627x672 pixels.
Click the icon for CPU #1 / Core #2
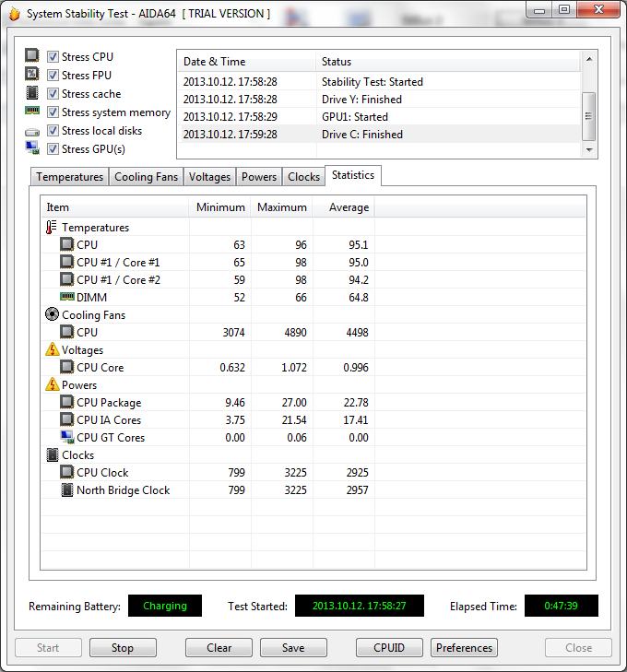tap(66, 279)
